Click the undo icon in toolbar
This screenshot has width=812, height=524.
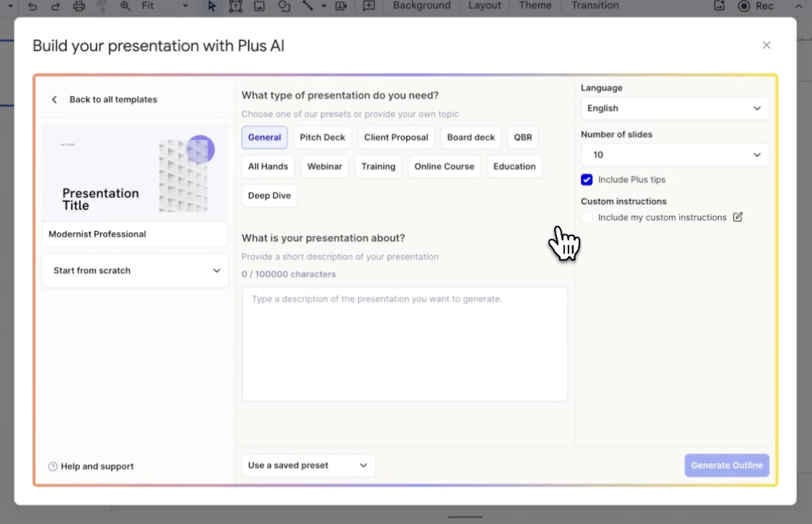point(32,6)
